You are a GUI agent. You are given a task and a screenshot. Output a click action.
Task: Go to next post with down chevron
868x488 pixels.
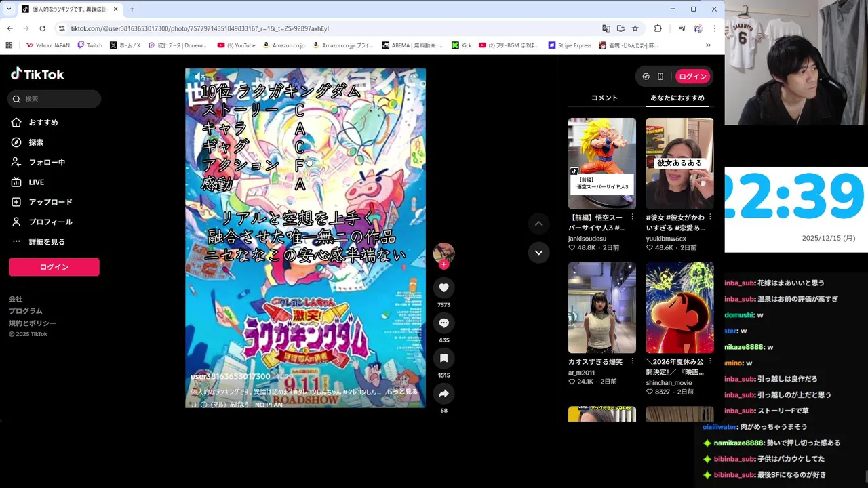click(538, 252)
